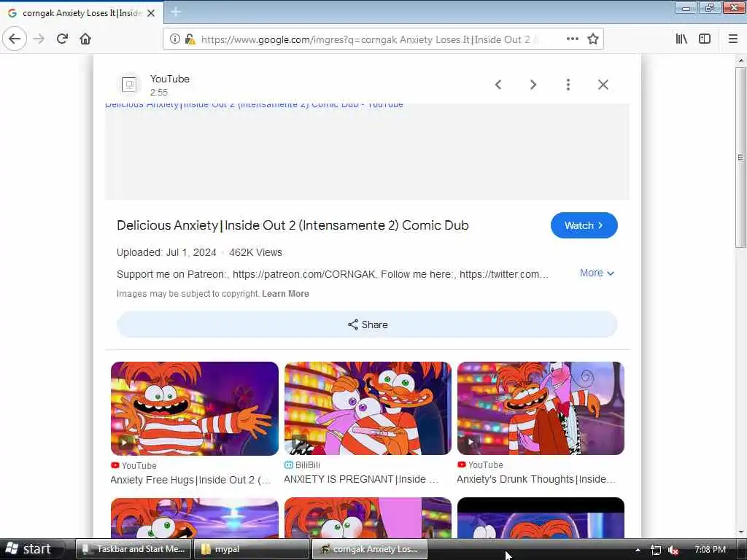Open Anxiety Free Hugs thumbnail

(x=194, y=408)
